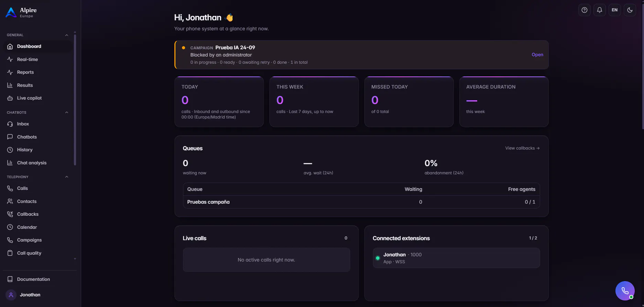
Task: Click the Free agents column header
Action: pos(522,189)
